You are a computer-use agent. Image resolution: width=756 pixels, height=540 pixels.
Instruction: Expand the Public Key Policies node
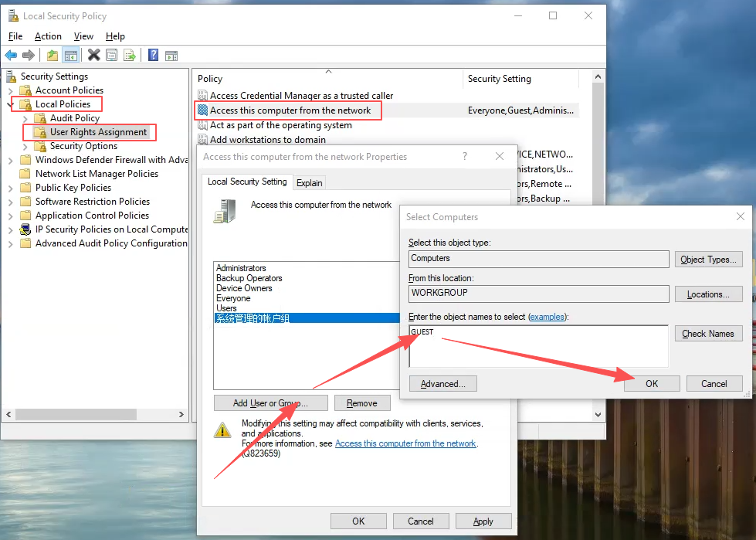pos(11,188)
